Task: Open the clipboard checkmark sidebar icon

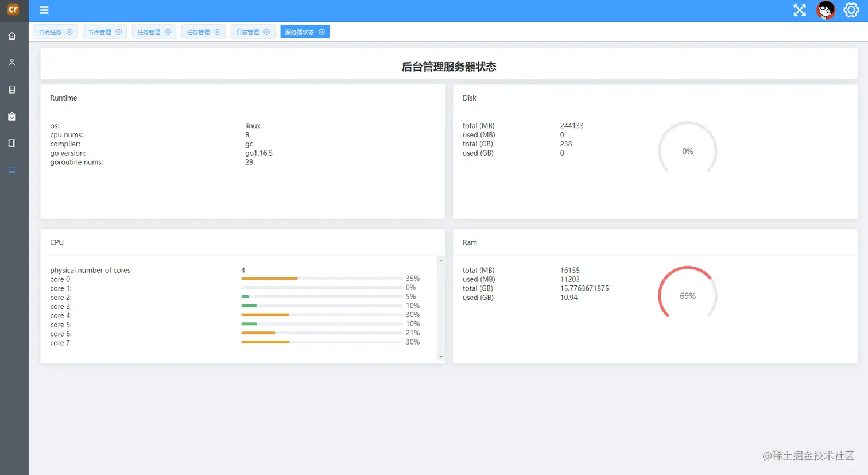Action: pos(12,116)
